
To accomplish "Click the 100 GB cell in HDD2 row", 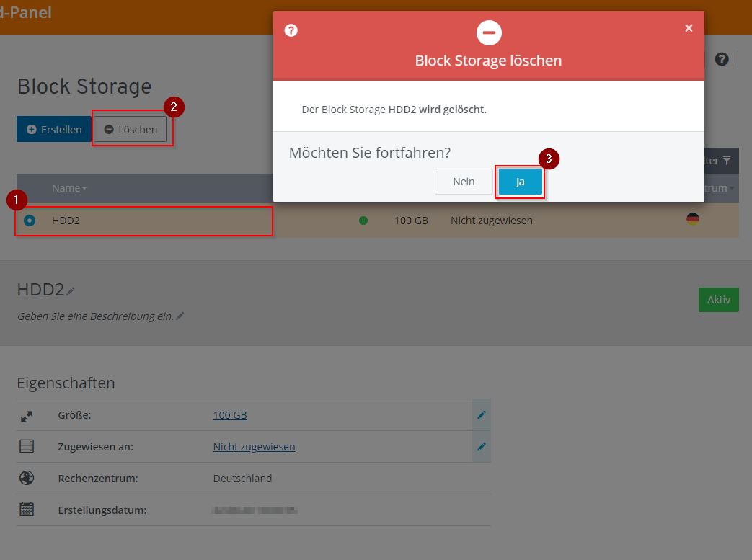I will (411, 221).
